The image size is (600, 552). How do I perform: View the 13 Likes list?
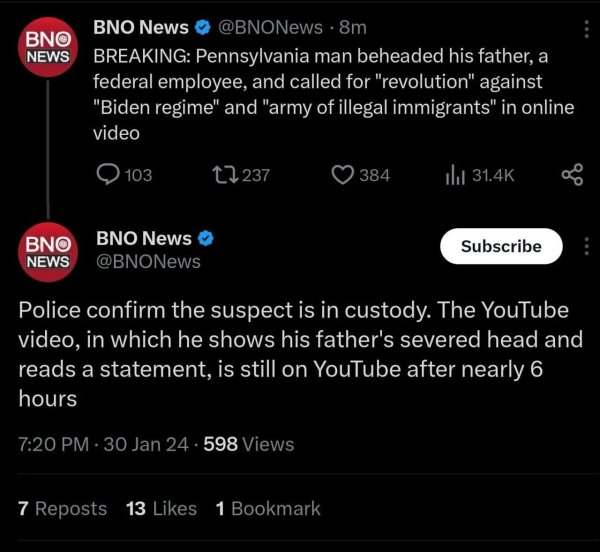pos(161,509)
